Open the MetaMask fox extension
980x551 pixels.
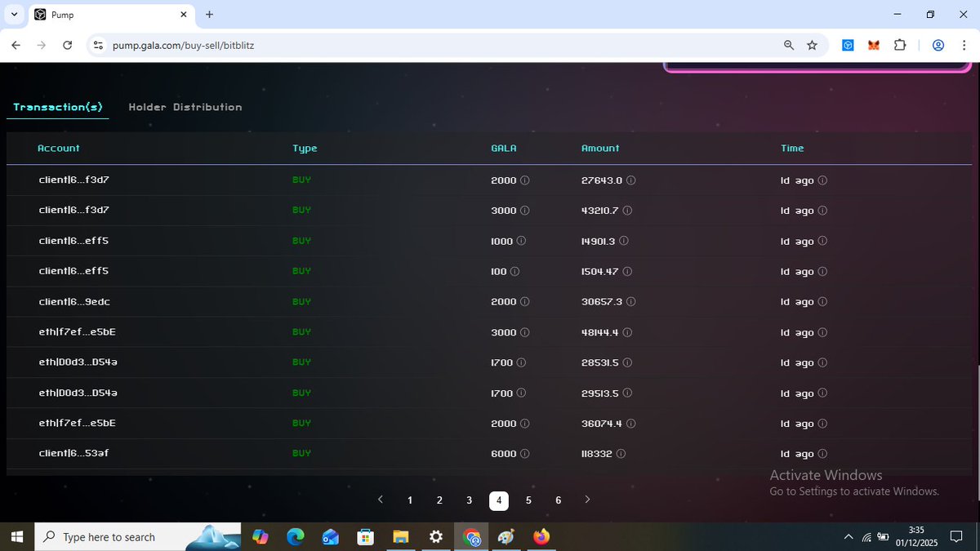[x=874, y=46]
